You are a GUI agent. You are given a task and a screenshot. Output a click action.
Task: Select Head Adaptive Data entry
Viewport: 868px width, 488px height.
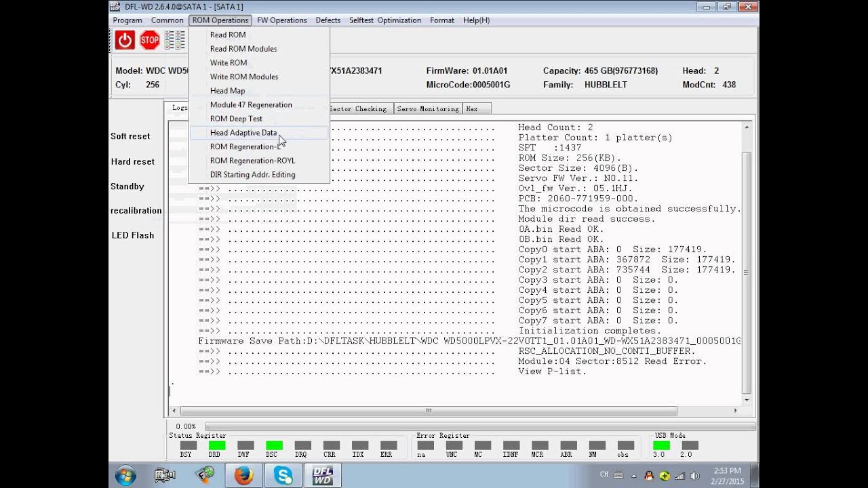click(x=259, y=133)
